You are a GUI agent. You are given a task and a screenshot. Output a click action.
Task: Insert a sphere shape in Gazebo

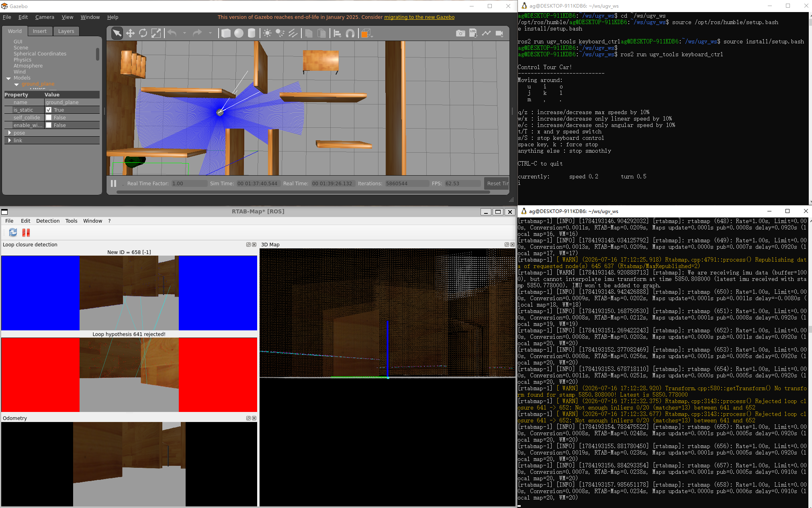tap(239, 33)
